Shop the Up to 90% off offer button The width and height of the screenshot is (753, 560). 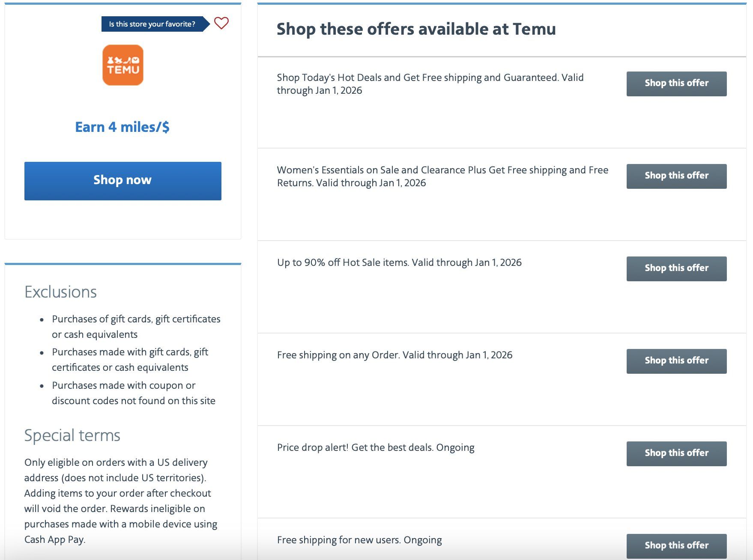(676, 268)
